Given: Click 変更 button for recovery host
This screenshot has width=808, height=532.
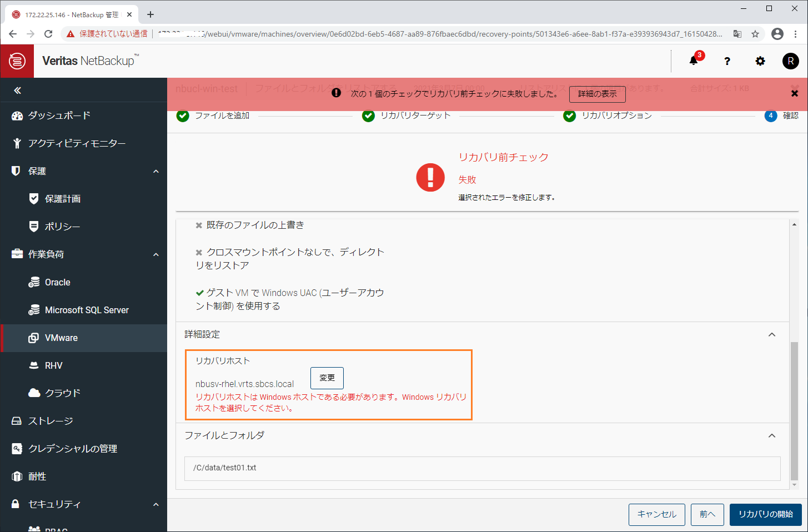Looking at the screenshot, I should tap(327, 378).
